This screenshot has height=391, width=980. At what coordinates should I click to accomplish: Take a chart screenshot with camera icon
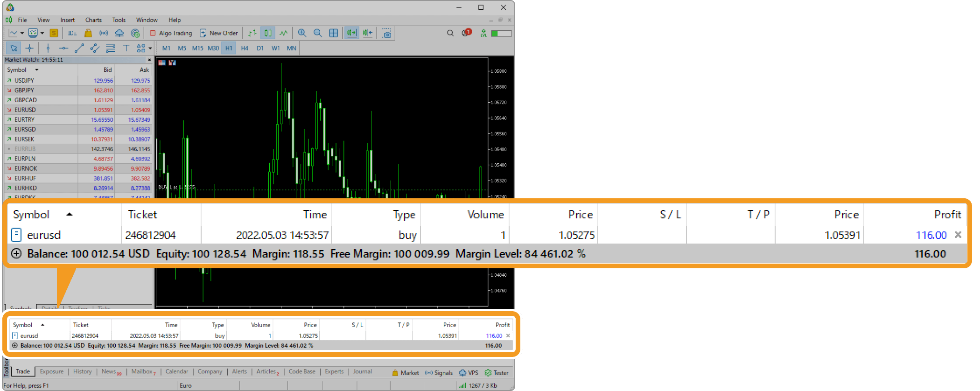pos(386,33)
